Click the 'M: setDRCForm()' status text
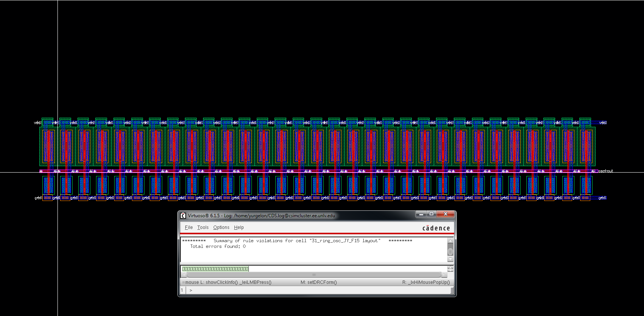This screenshot has height=316, width=644. (318, 282)
